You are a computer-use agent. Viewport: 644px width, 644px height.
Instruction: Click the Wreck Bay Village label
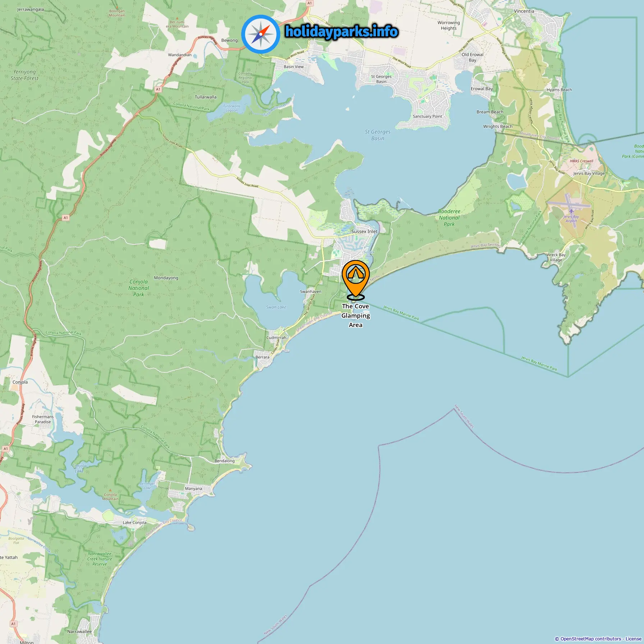(x=556, y=257)
